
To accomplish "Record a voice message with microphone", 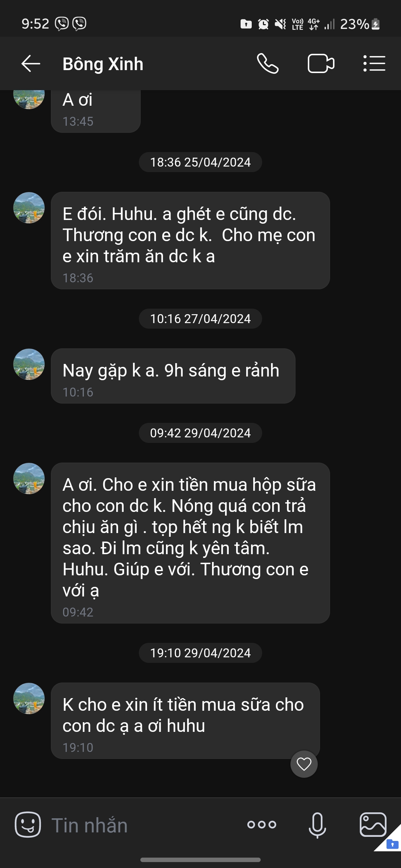I will (x=317, y=824).
